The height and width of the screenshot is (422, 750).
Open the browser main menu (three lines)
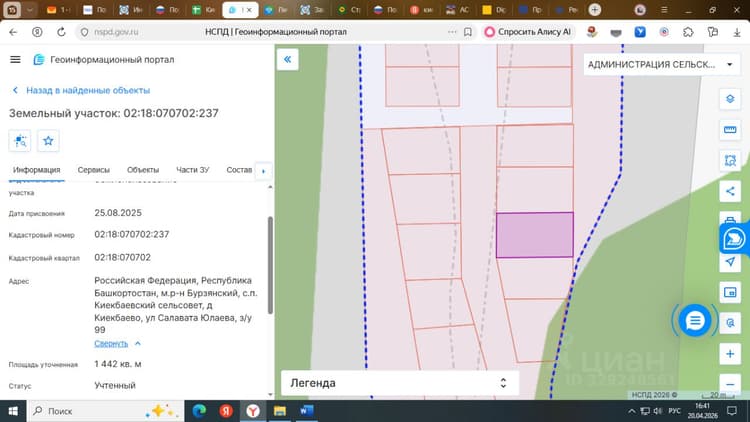tap(664, 10)
